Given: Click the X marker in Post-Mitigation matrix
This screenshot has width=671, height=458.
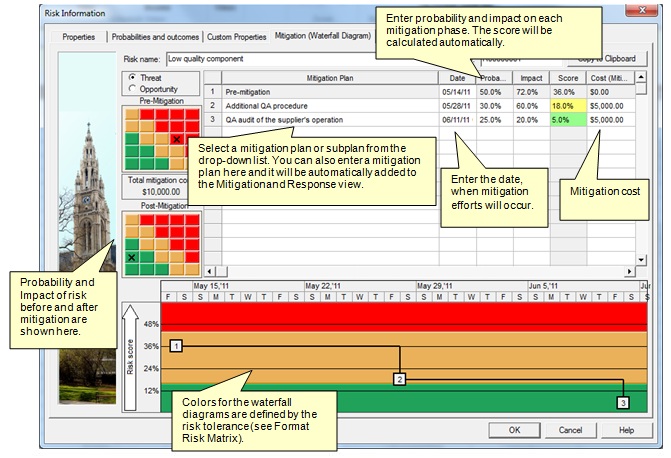Looking at the screenshot, I should [131, 257].
